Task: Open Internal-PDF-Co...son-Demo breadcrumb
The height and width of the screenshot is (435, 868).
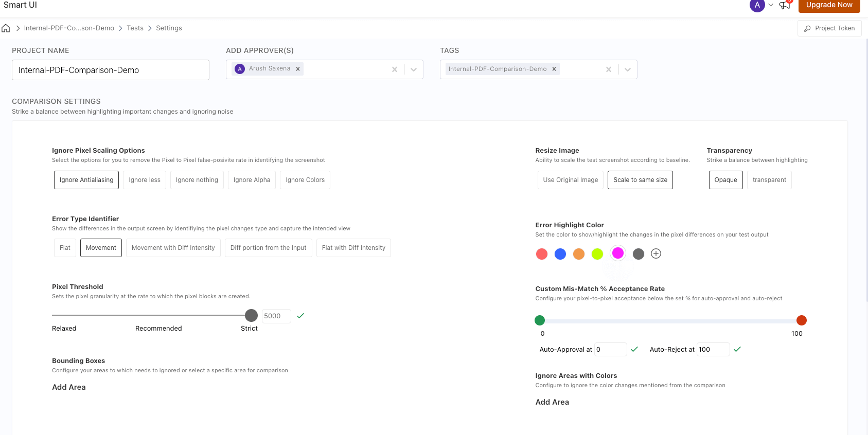Action: pyautogui.click(x=69, y=28)
